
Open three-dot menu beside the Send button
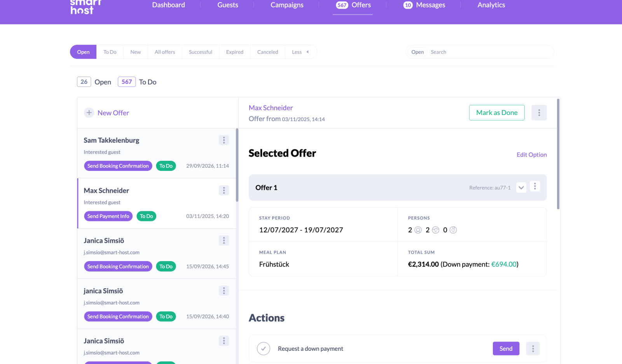[533, 348]
